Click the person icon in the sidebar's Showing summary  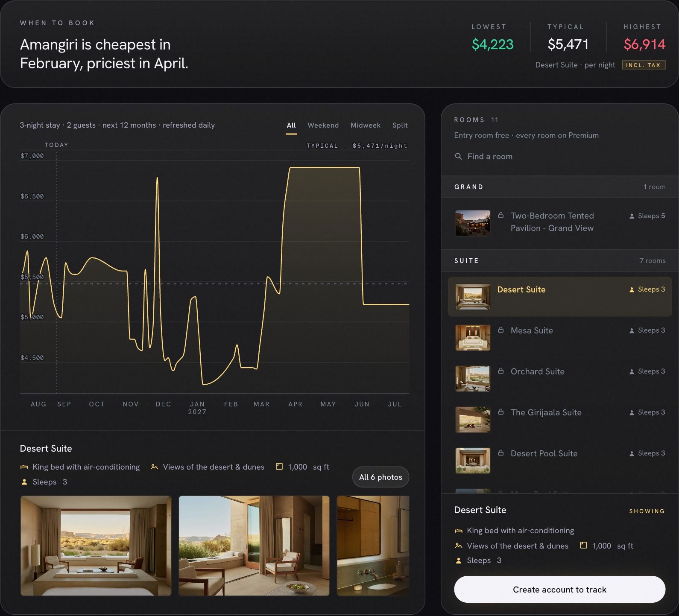[x=459, y=561]
